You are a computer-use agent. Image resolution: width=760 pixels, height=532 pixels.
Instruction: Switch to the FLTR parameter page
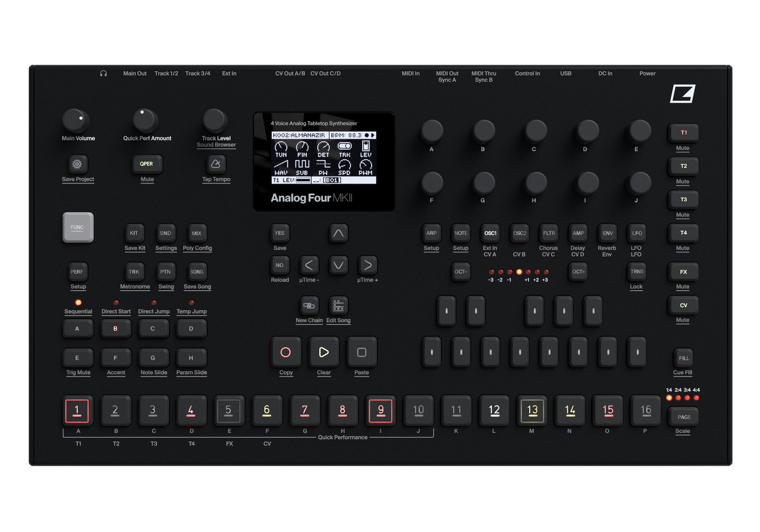549,233
